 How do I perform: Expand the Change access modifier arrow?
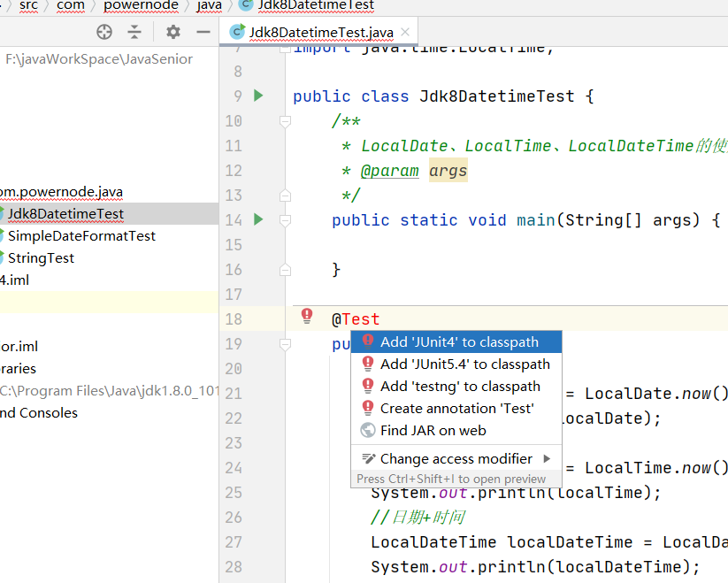point(547,458)
